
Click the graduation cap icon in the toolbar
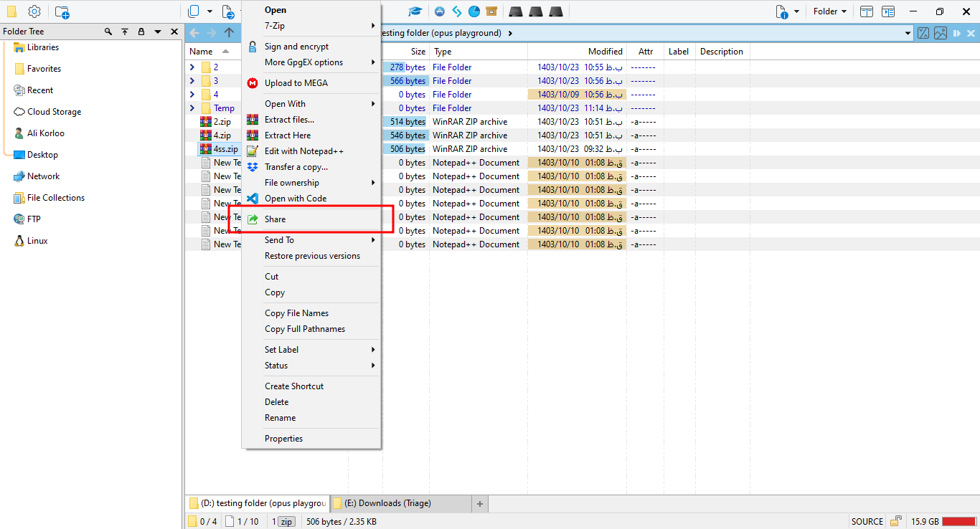click(x=415, y=11)
